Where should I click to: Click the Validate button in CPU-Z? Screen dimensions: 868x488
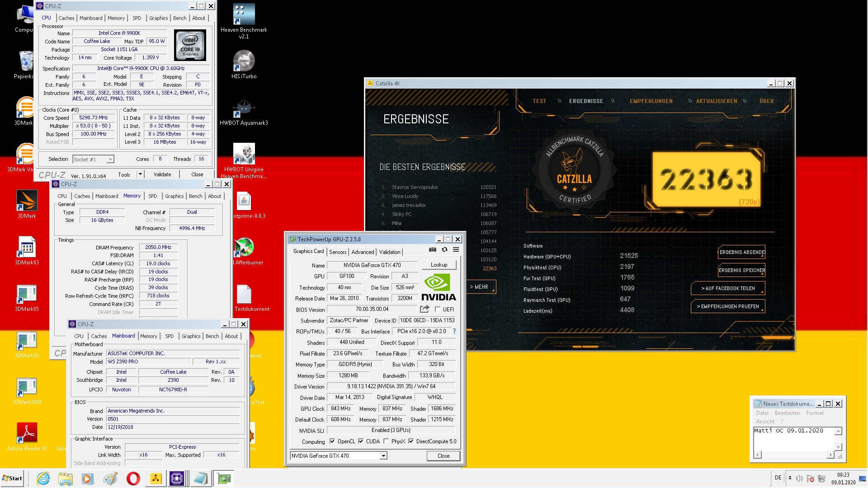pos(162,174)
